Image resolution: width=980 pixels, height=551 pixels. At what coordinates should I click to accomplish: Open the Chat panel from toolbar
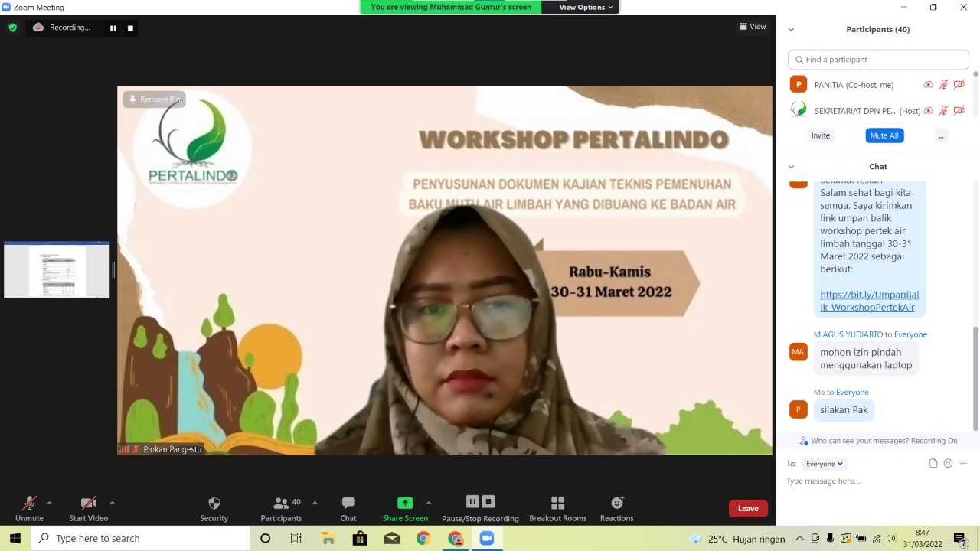click(x=348, y=504)
